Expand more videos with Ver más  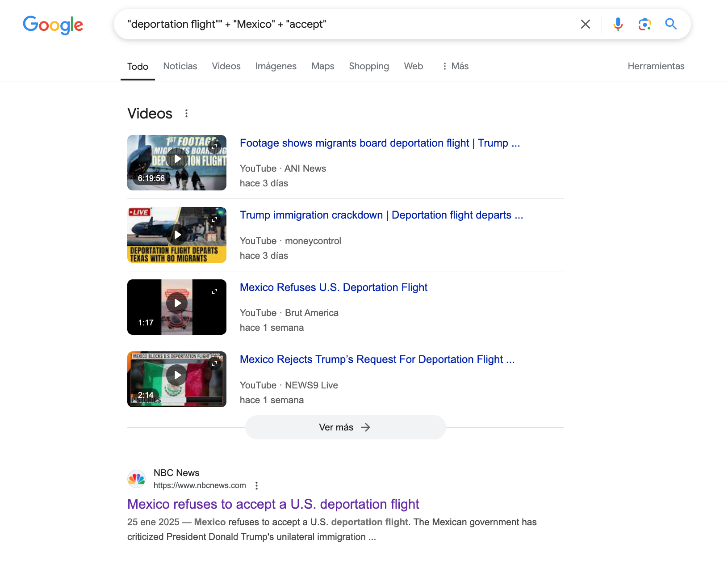(345, 427)
